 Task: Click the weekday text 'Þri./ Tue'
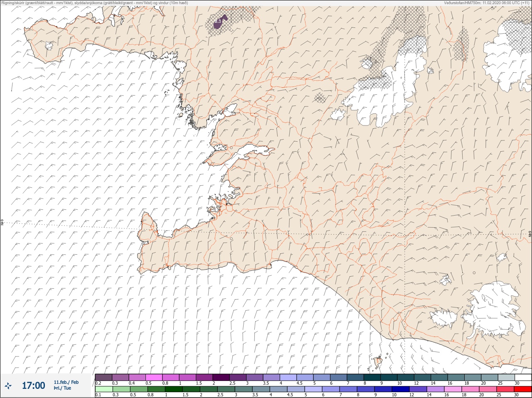point(62,388)
